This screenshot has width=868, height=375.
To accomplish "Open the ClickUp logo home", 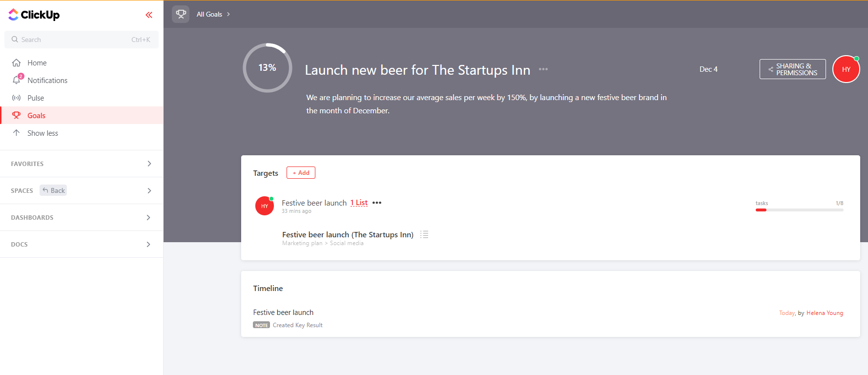I will [x=34, y=15].
